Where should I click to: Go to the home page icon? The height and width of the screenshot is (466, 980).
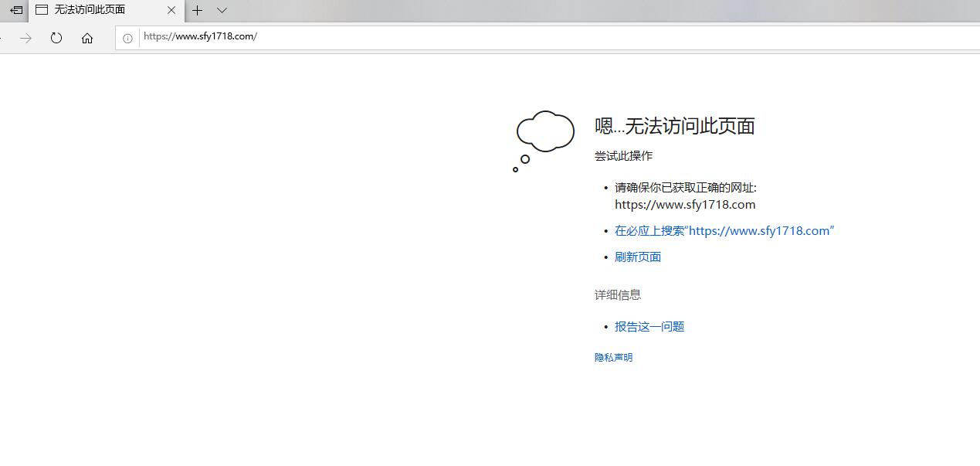(87, 38)
